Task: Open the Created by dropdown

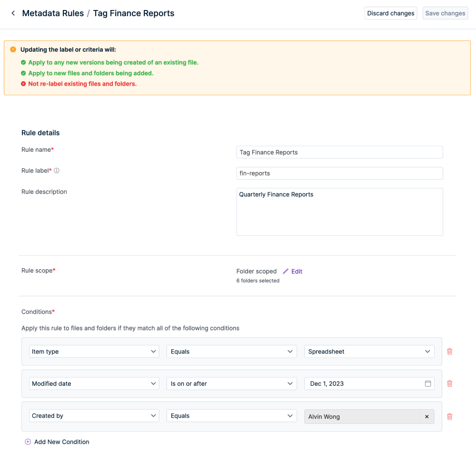Action: (x=94, y=416)
